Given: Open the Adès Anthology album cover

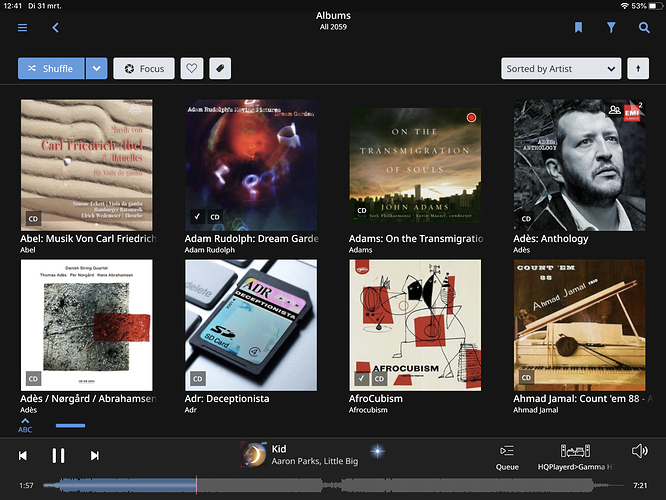Looking at the screenshot, I should (x=580, y=165).
